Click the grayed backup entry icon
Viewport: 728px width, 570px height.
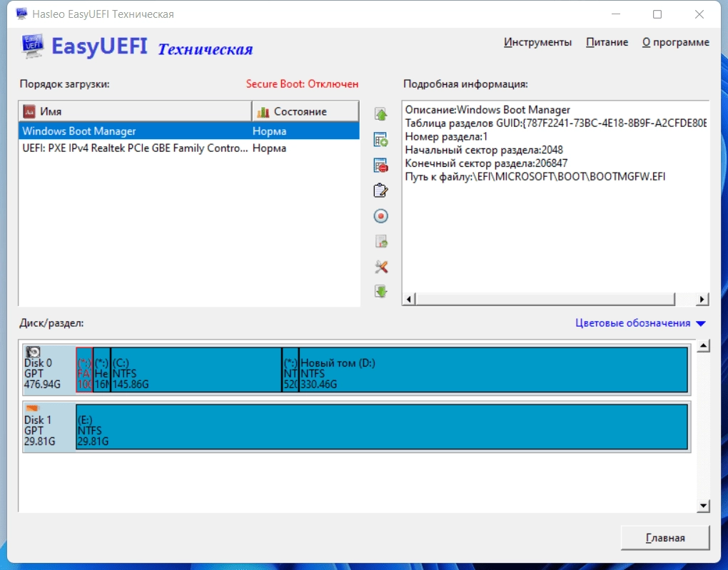tap(380, 241)
